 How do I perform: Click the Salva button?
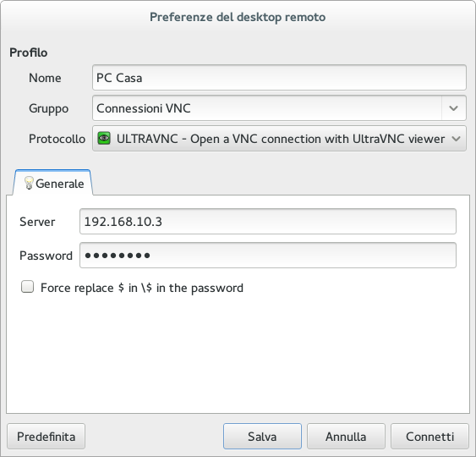pyautogui.click(x=262, y=437)
